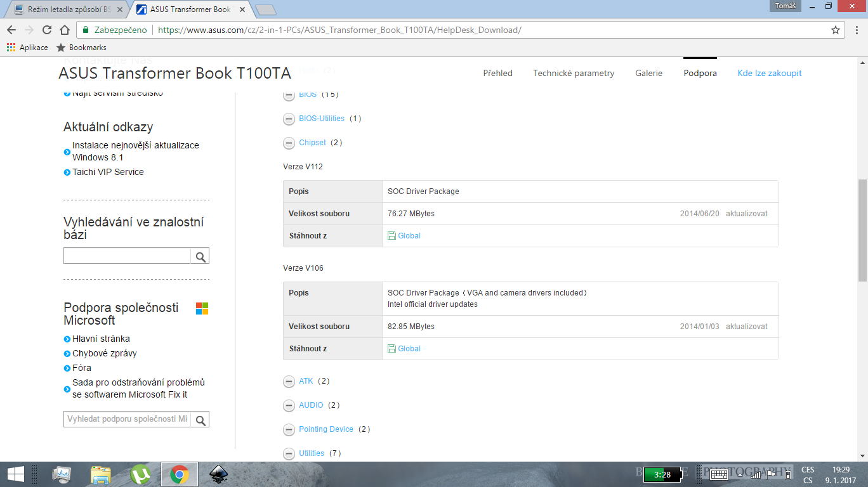Submit the knowledge base search
The height and width of the screenshot is (487, 868).
[x=201, y=256]
